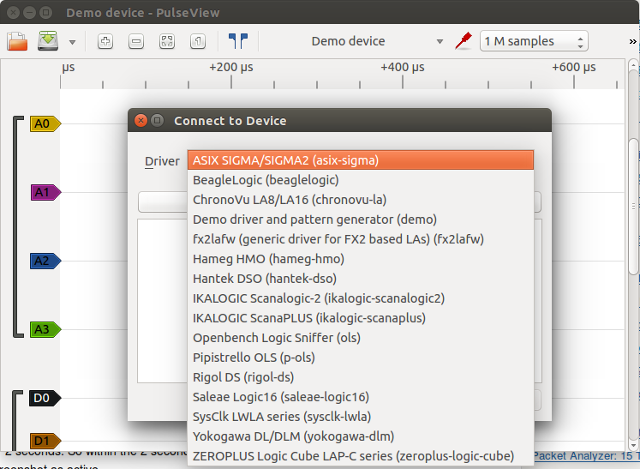The width and height of the screenshot is (640, 469).
Task: Click the +200 µs ruler mark
Action: tap(231, 67)
